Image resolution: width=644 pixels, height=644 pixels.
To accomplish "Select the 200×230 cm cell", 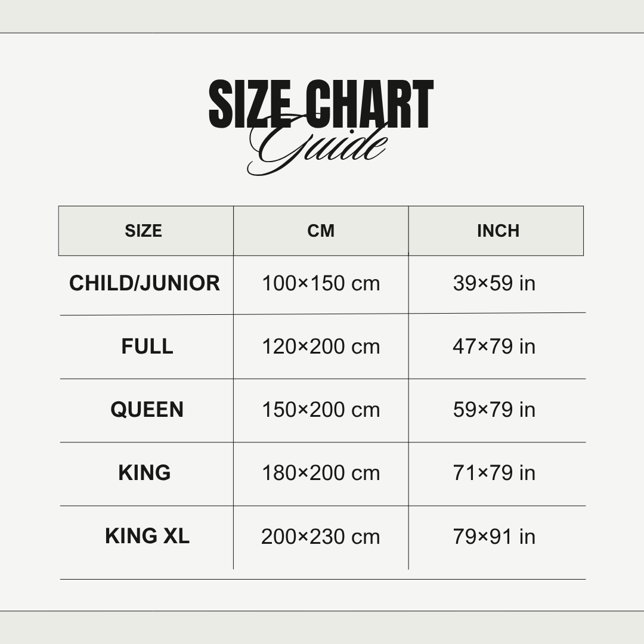I will pos(321,537).
